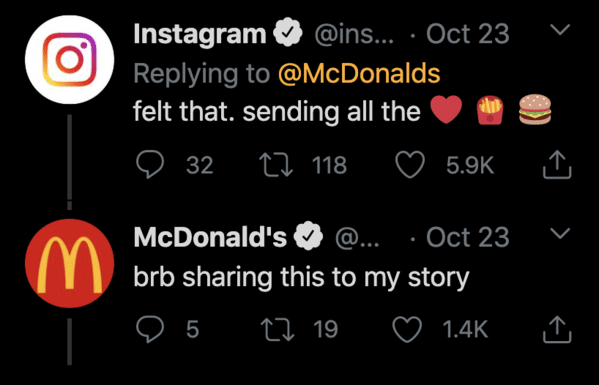This screenshot has height=385, width=599.
Task: Share the Instagram tweet using share icon
Action: pyautogui.click(x=557, y=165)
